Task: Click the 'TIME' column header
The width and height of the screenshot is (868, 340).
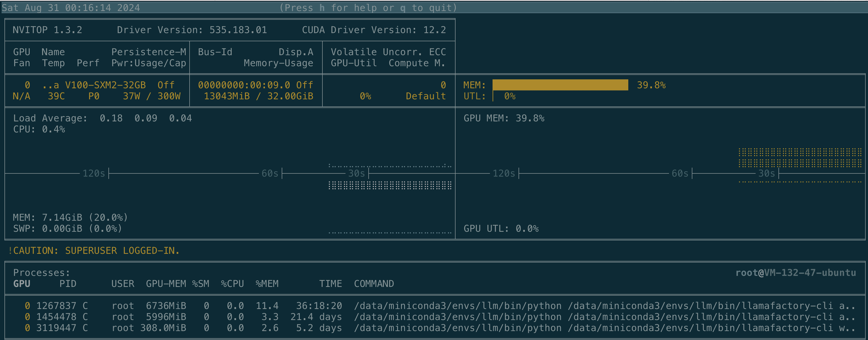Action: point(330,284)
